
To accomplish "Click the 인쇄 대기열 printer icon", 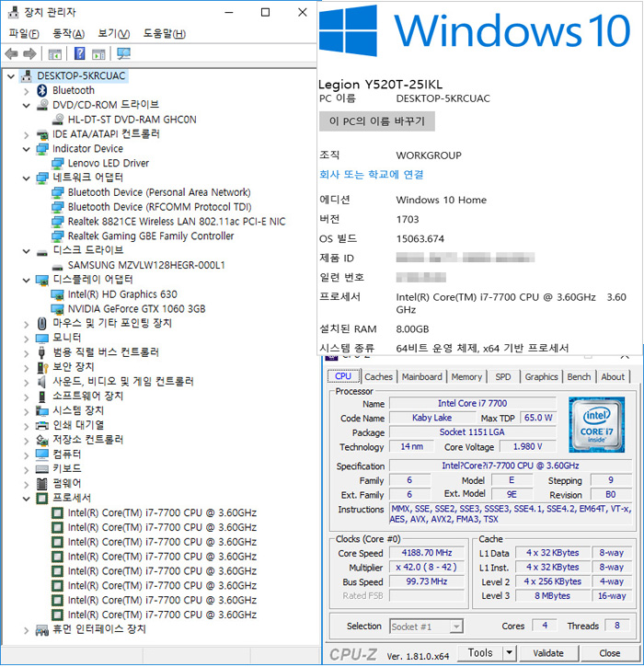I will 41,425.
